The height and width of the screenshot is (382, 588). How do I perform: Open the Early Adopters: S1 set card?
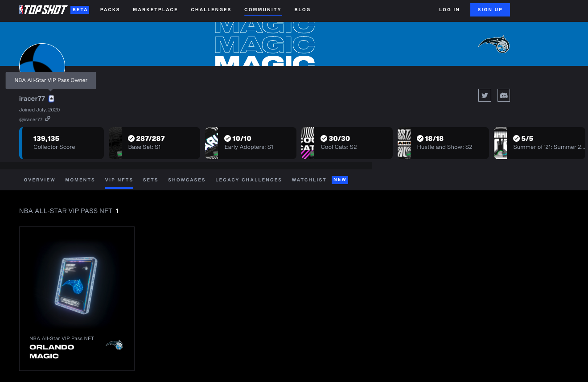point(251,143)
